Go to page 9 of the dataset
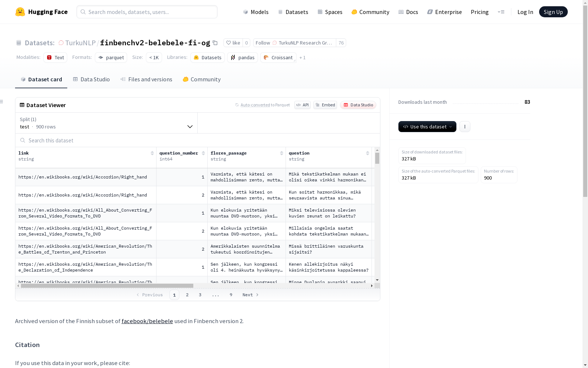The height and width of the screenshot is (368, 588). [x=231, y=295]
